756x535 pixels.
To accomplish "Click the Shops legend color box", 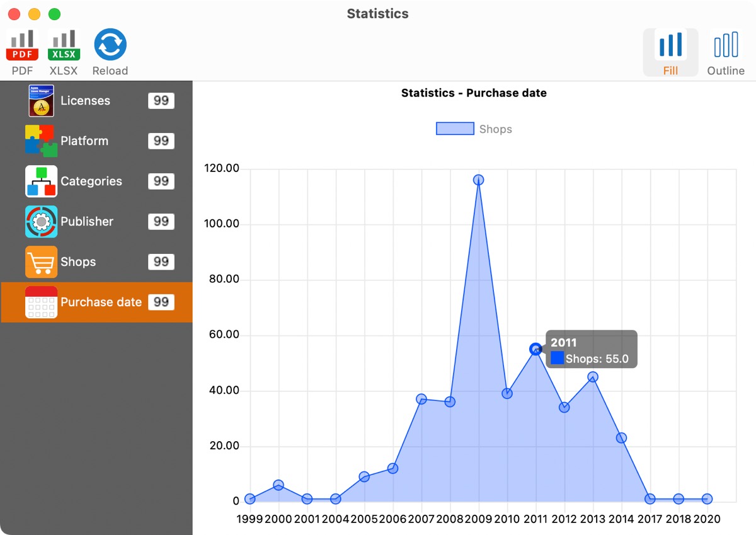I will point(455,129).
